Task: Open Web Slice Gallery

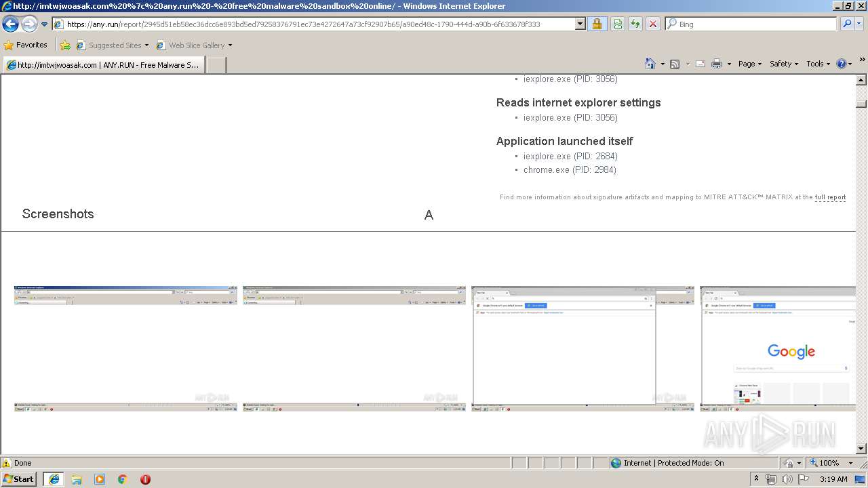Action: point(194,45)
